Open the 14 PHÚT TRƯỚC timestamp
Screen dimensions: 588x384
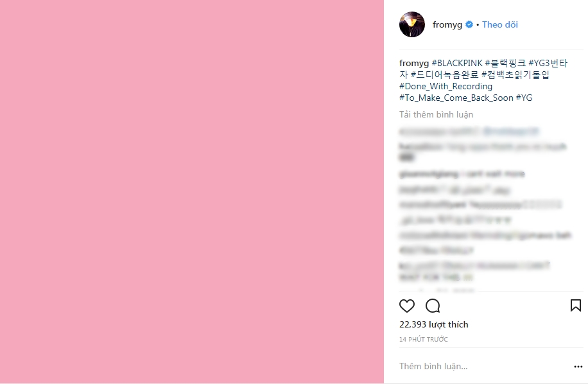pos(424,340)
